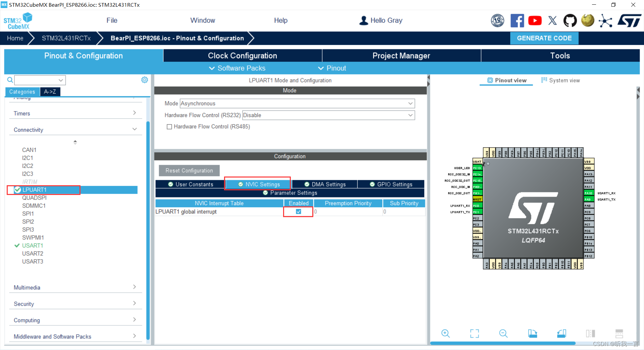Fit the chip to the view
Image resolution: width=644 pixels, height=350 pixels.
[x=474, y=333]
